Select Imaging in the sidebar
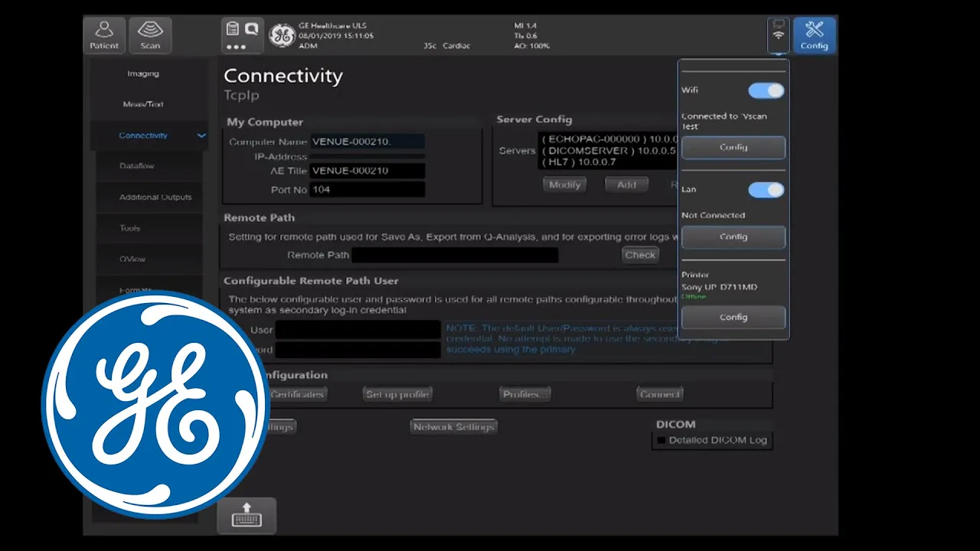Viewport: 980px width, 551px height. pyautogui.click(x=143, y=73)
